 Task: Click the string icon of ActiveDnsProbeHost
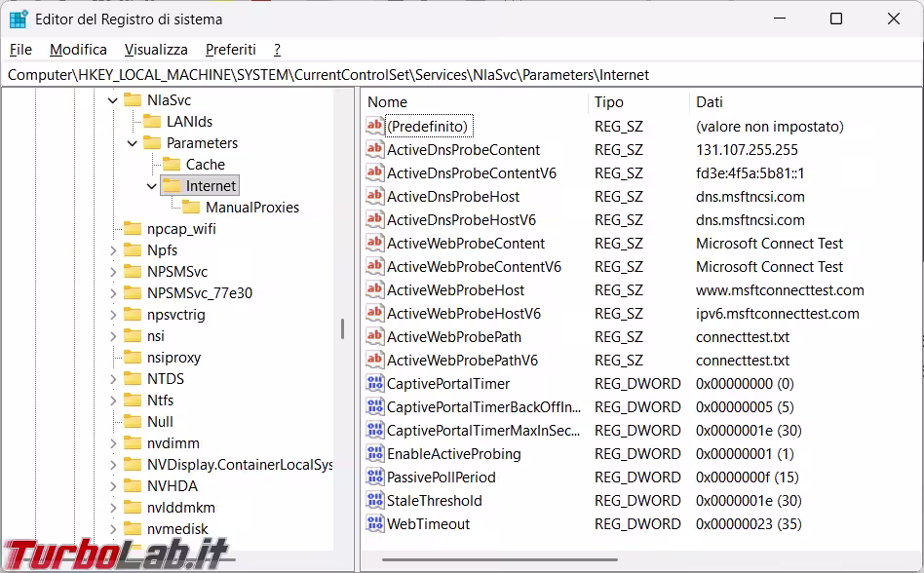pos(375,196)
